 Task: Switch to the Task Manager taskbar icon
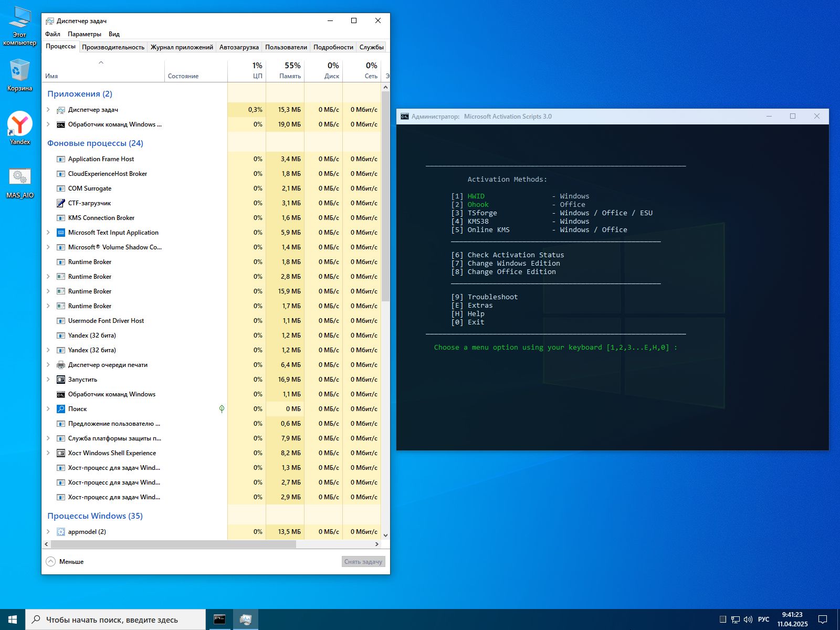[x=245, y=619]
